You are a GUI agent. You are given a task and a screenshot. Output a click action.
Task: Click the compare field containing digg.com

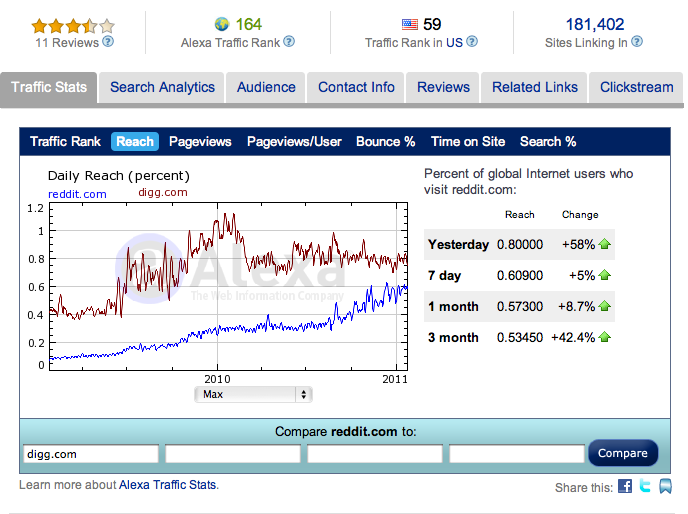coord(91,454)
